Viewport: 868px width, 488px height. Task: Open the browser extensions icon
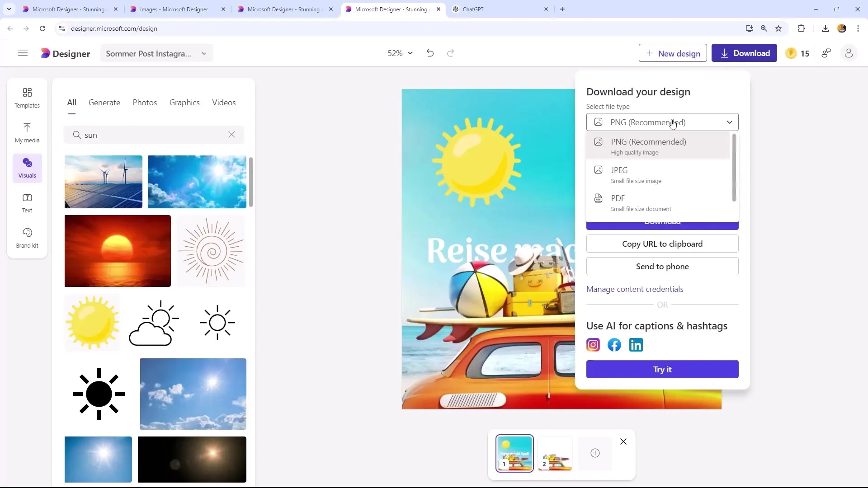801,28
